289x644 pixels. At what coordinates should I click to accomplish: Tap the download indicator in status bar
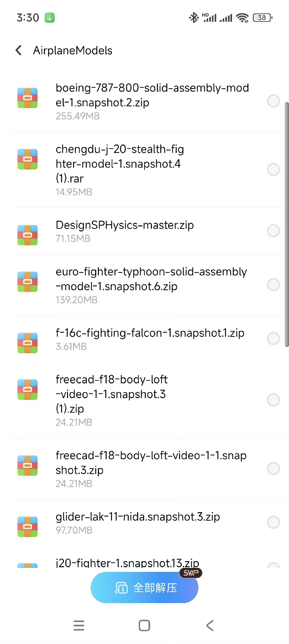pos(50,17)
